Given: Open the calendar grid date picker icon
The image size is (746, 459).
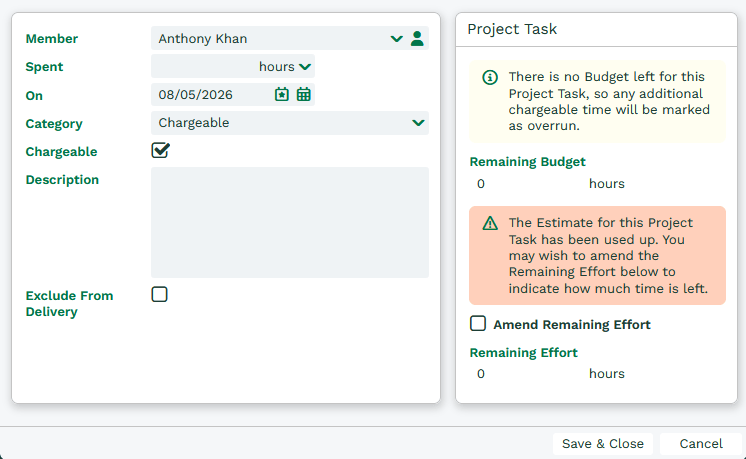Looking at the screenshot, I should coord(304,94).
